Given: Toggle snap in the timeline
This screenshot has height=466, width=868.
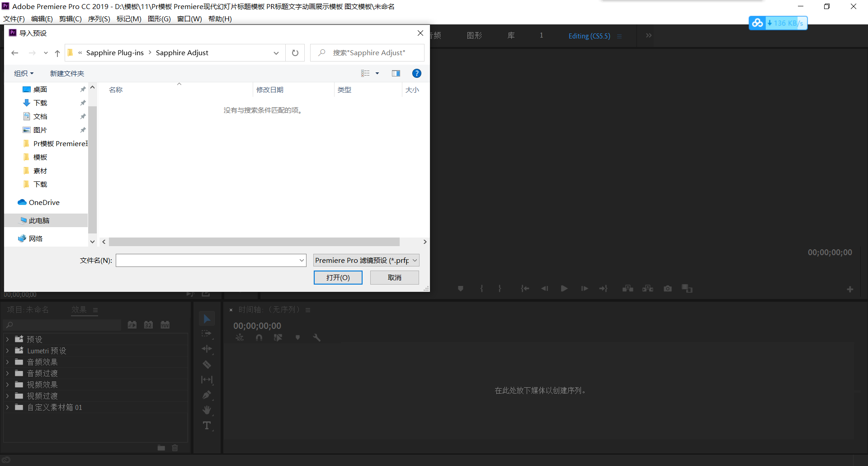Looking at the screenshot, I should (x=259, y=338).
